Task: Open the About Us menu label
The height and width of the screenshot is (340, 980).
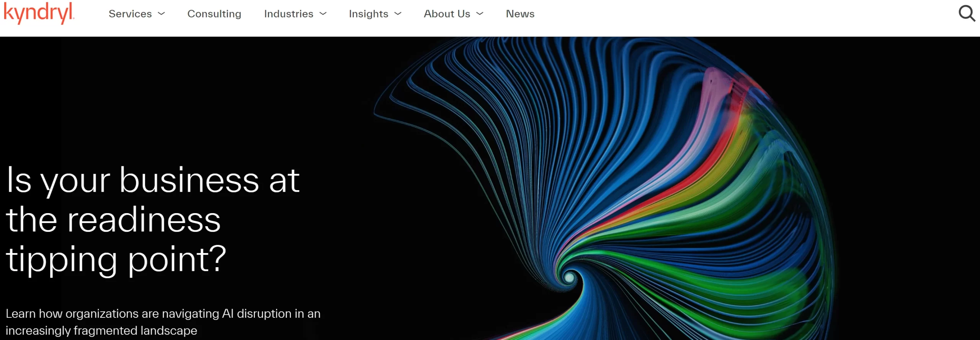Action: pos(447,14)
